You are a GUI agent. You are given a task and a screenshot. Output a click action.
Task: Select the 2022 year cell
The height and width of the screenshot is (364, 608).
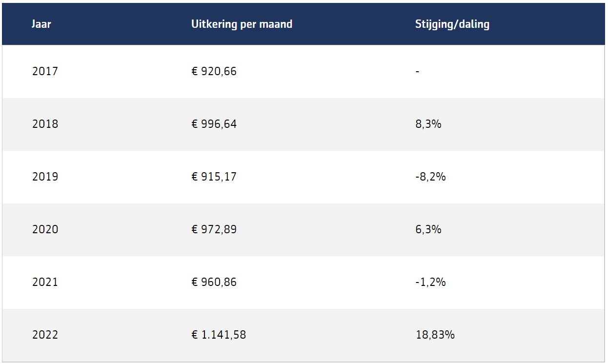[x=45, y=335]
